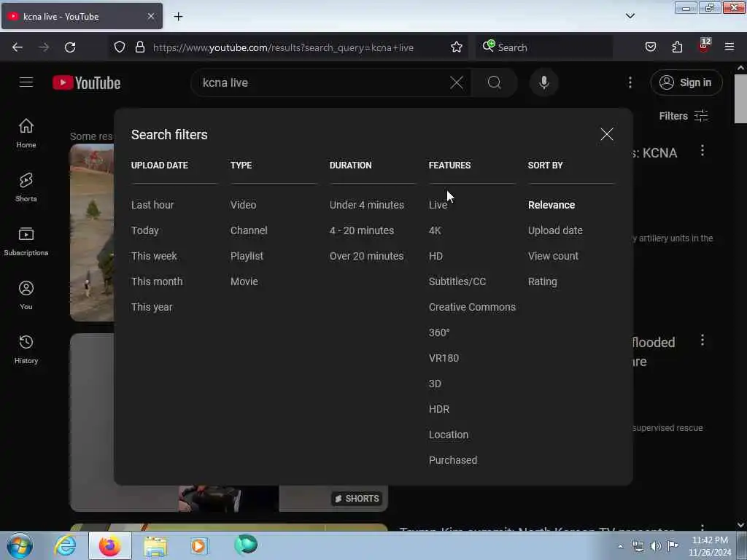Clear the YouTube search query text
Image resolution: width=747 pixels, height=560 pixels.
point(457,82)
